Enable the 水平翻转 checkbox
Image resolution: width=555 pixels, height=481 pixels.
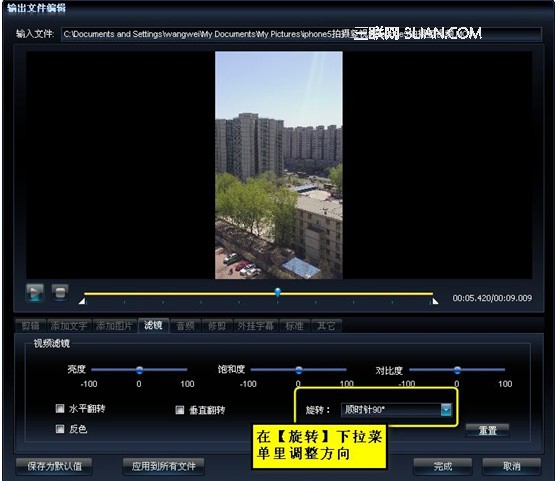click(x=60, y=408)
